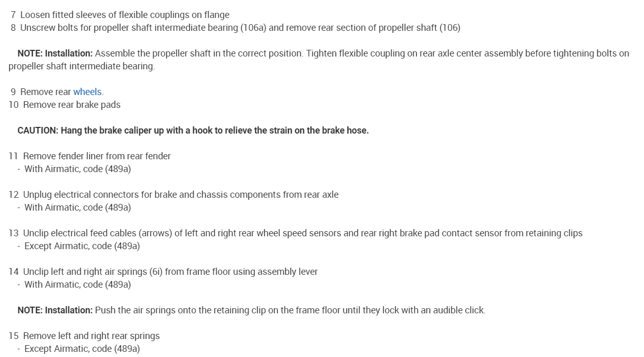The image size is (644, 357).
Task: Click the "(106a)" bearing reference in step 8
Action: [253, 28]
